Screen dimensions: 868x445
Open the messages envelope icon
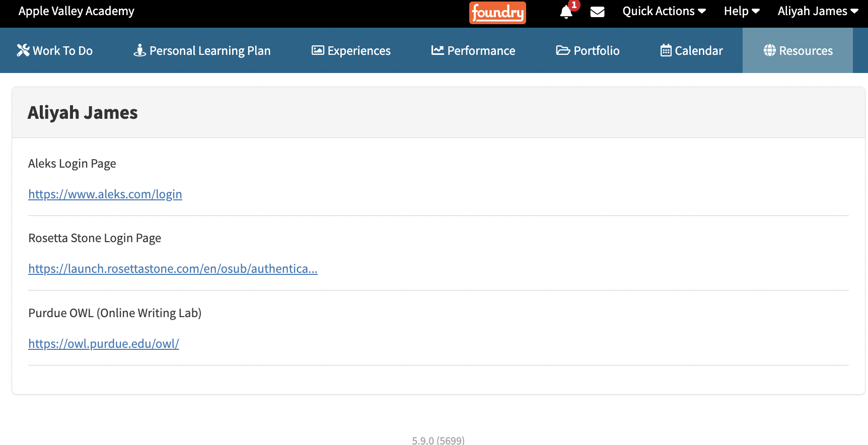point(597,12)
